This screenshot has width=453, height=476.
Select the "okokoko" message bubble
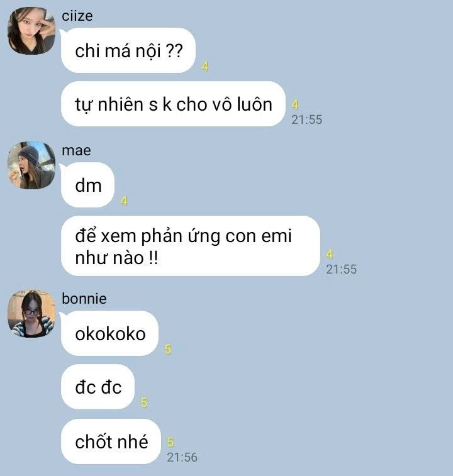[109, 333]
